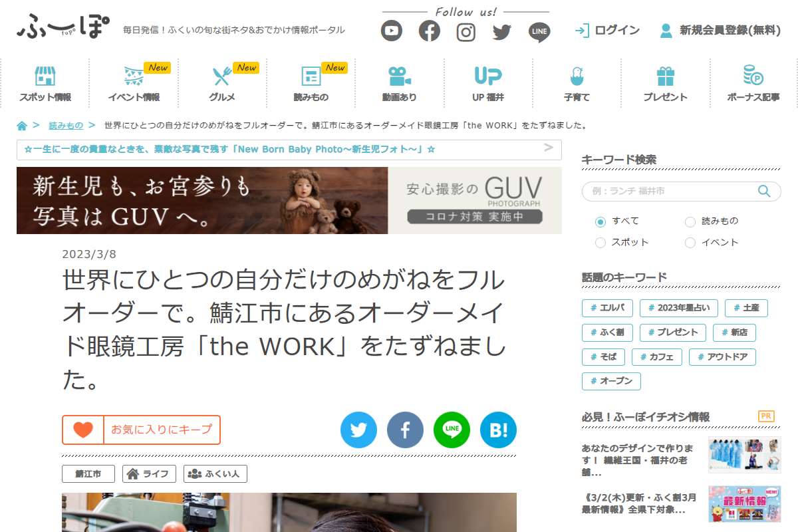Bookmark with Hatena B! button
The height and width of the screenshot is (532, 798).
click(x=498, y=430)
